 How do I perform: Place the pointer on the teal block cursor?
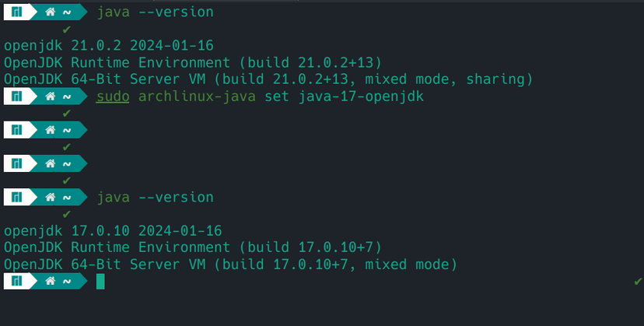click(x=100, y=281)
